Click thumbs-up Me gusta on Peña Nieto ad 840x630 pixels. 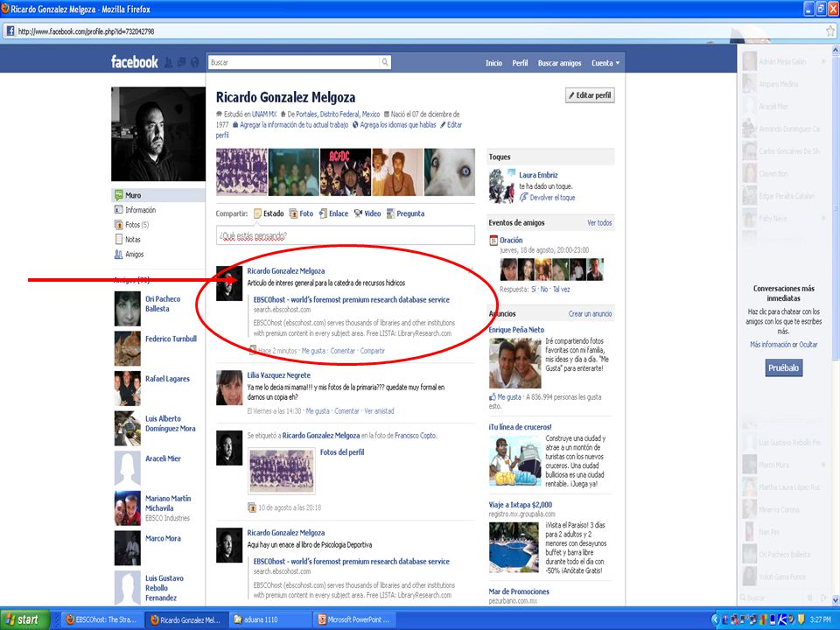[493, 397]
